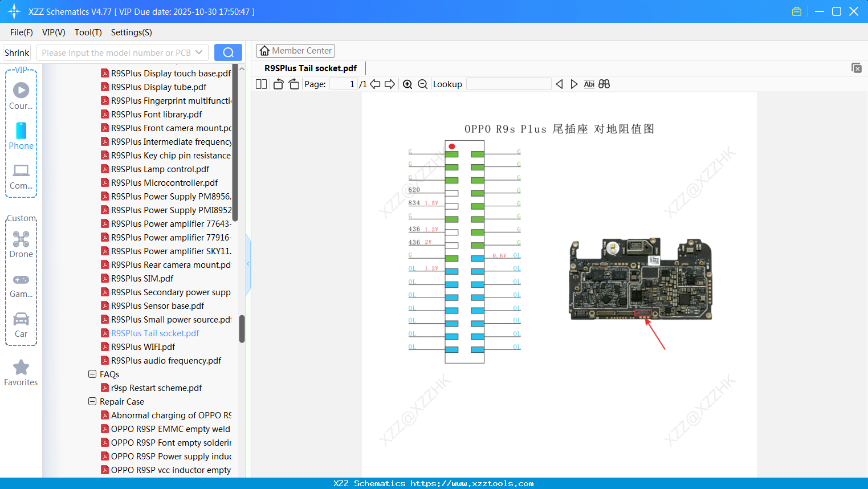Toggle the two-page layout view icon
868x489 pixels.
point(262,84)
